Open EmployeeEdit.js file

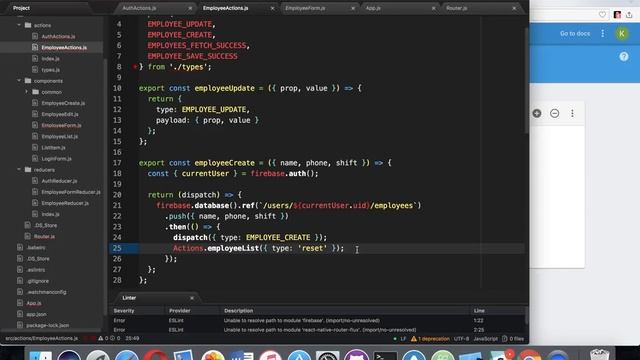[x=60, y=114]
